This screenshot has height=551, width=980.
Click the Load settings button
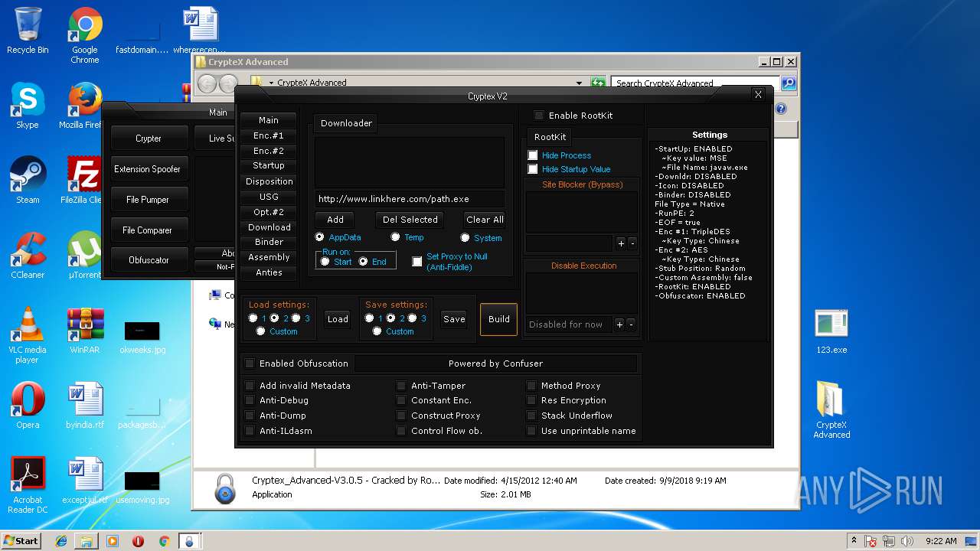click(x=338, y=319)
